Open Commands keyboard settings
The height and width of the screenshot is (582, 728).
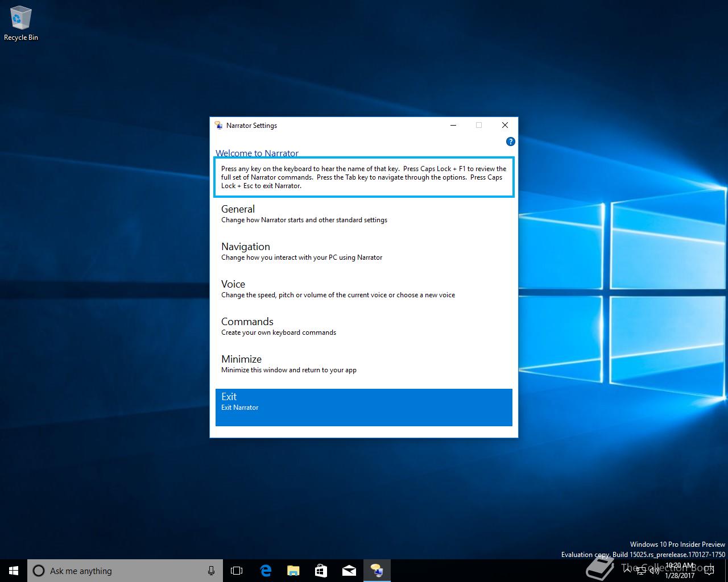[364, 332]
